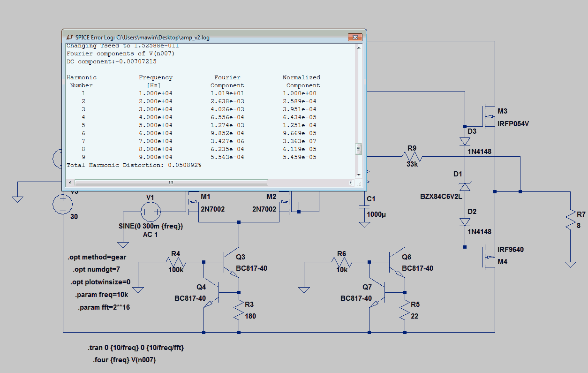Click the horizontal scrollbar left arrow
The width and height of the screenshot is (588, 373).
point(70,183)
